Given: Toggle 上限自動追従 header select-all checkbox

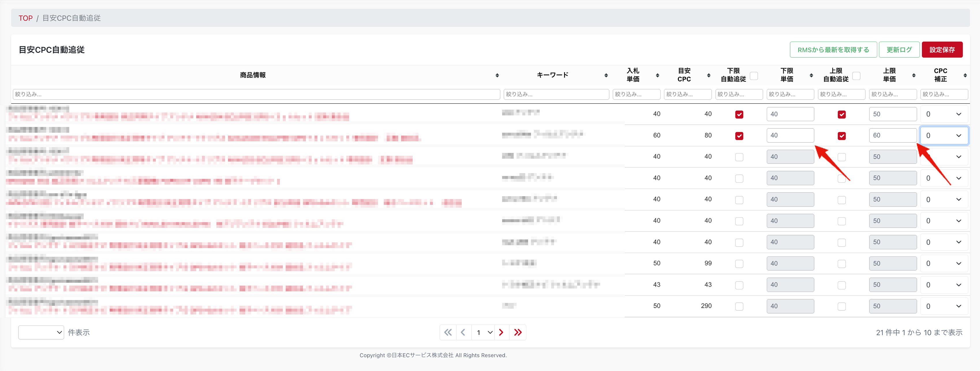Looking at the screenshot, I should [x=856, y=75].
